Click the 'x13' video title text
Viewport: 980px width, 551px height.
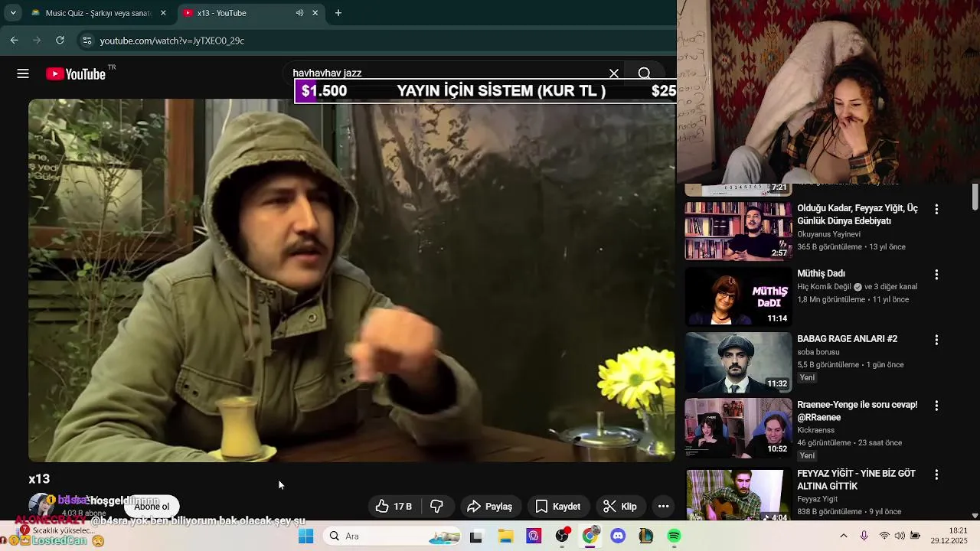[x=39, y=479]
